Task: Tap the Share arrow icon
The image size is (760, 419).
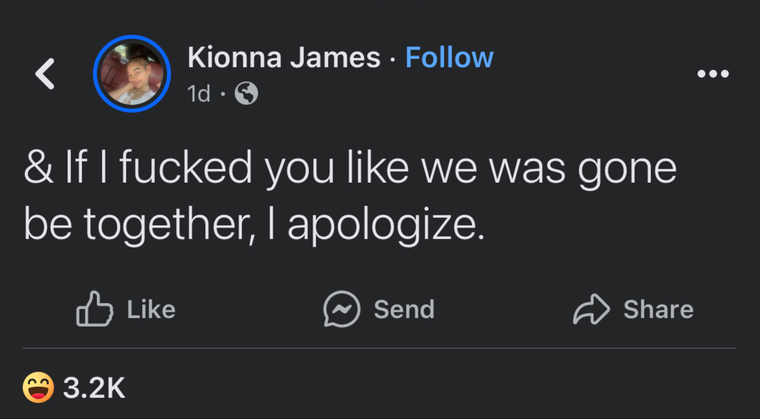Action: tap(591, 309)
